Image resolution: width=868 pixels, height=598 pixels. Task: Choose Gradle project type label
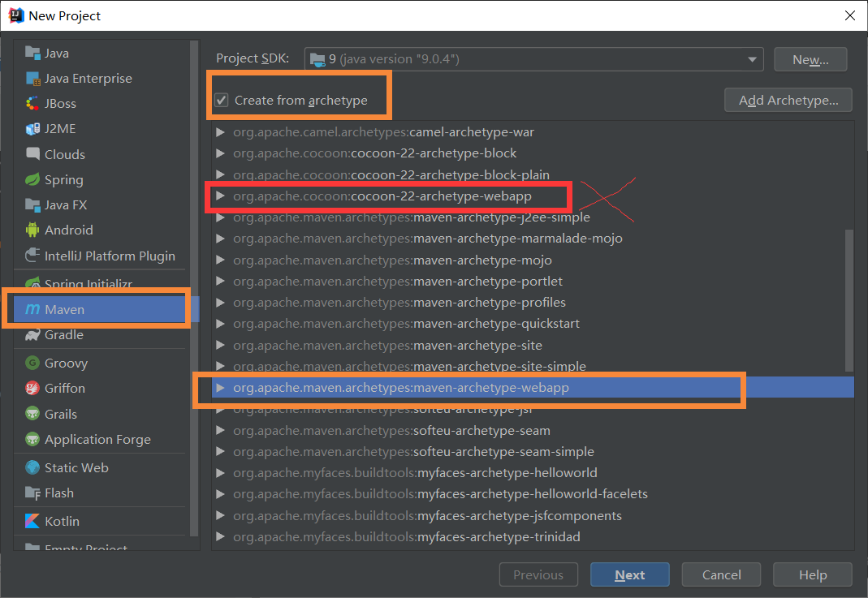[x=64, y=334]
